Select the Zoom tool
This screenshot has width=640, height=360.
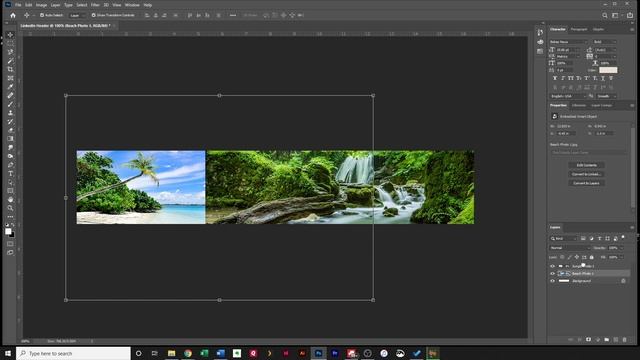point(11,208)
